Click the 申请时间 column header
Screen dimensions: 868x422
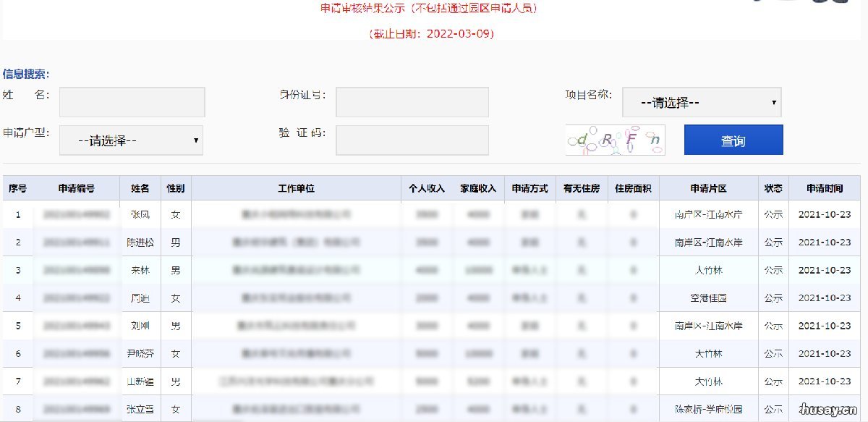(825, 187)
